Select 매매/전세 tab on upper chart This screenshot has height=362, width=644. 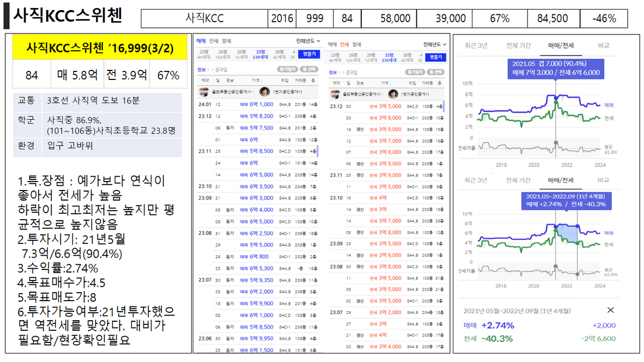[x=561, y=46]
